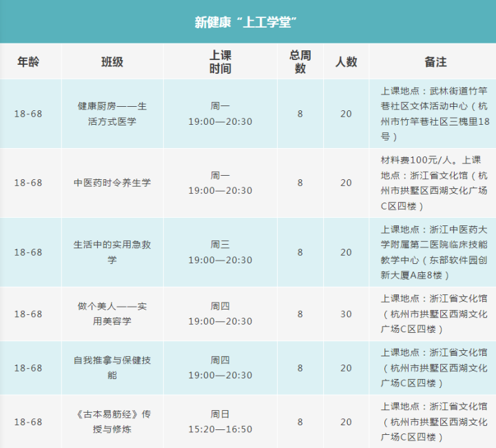Click class name 做个美人——实用美容学

[112, 314]
